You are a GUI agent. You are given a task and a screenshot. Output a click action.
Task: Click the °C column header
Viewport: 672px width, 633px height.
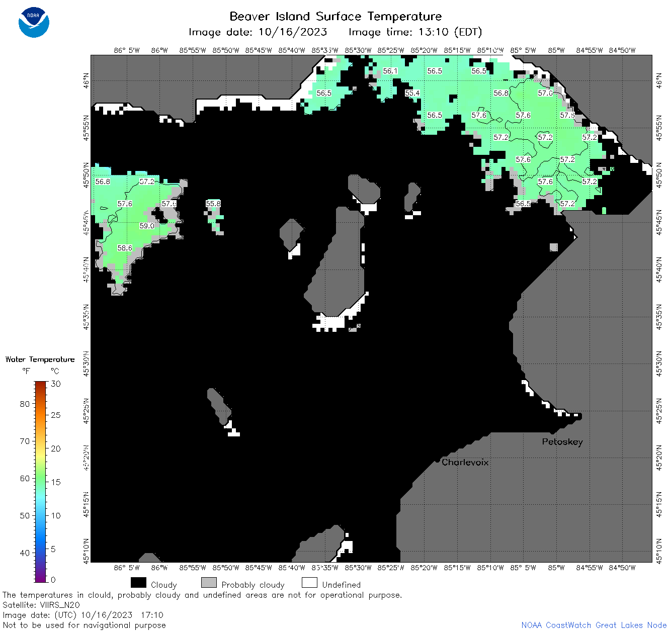click(x=55, y=371)
